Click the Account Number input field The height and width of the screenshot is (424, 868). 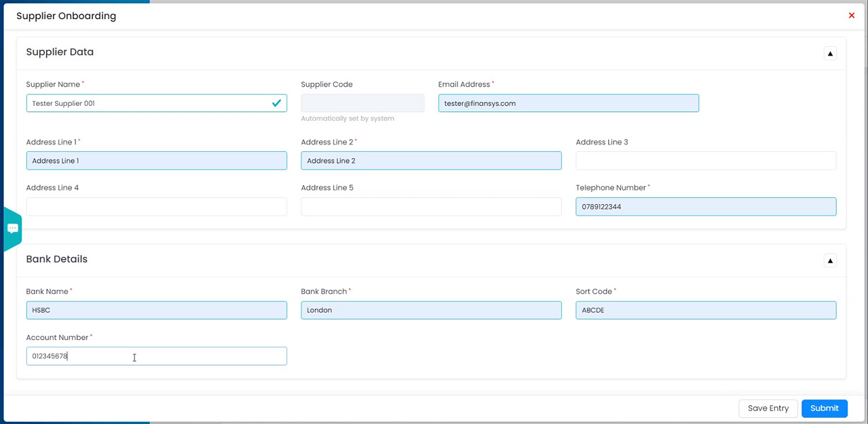(156, 356)
